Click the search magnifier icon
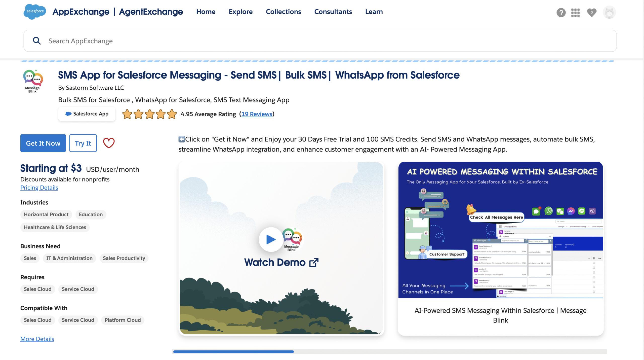 pyautogui.click(x=37, y=41)
